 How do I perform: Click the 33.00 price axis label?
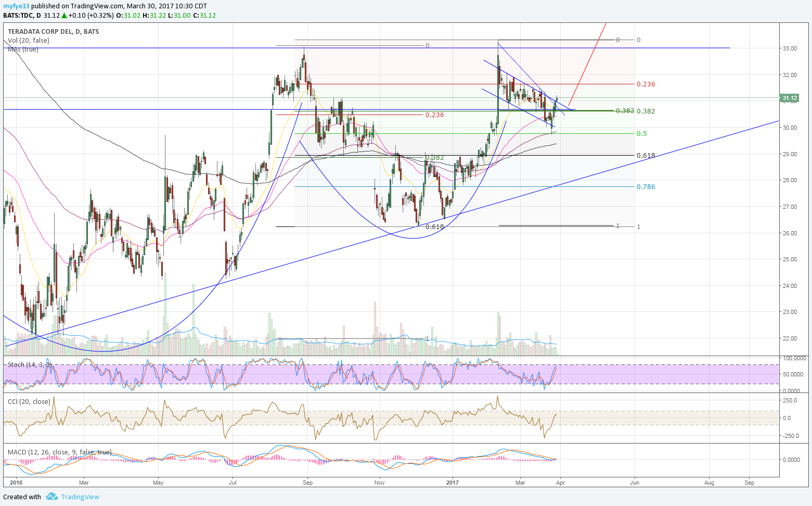pyautogui.click(x=790, y=48)
